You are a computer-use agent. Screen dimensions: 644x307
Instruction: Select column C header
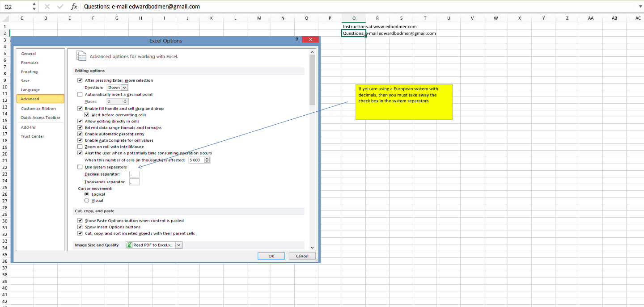point(22,18)
